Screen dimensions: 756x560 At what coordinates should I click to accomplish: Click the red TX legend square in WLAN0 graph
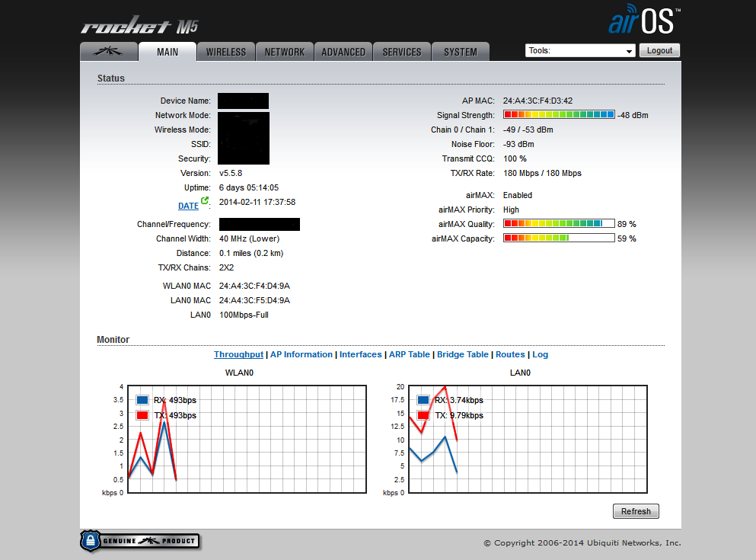tap(142, 415)
